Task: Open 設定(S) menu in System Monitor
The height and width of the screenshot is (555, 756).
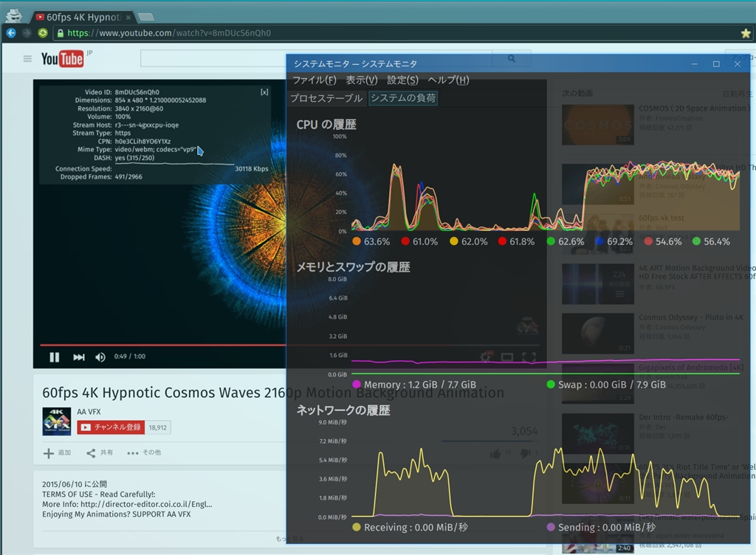Action: click(402, 80)
